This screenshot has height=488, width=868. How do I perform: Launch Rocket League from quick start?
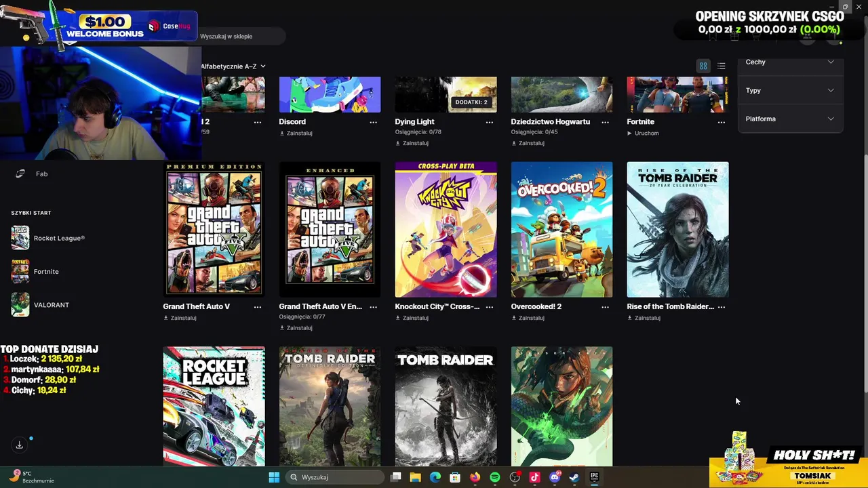[x=47, y=238]
